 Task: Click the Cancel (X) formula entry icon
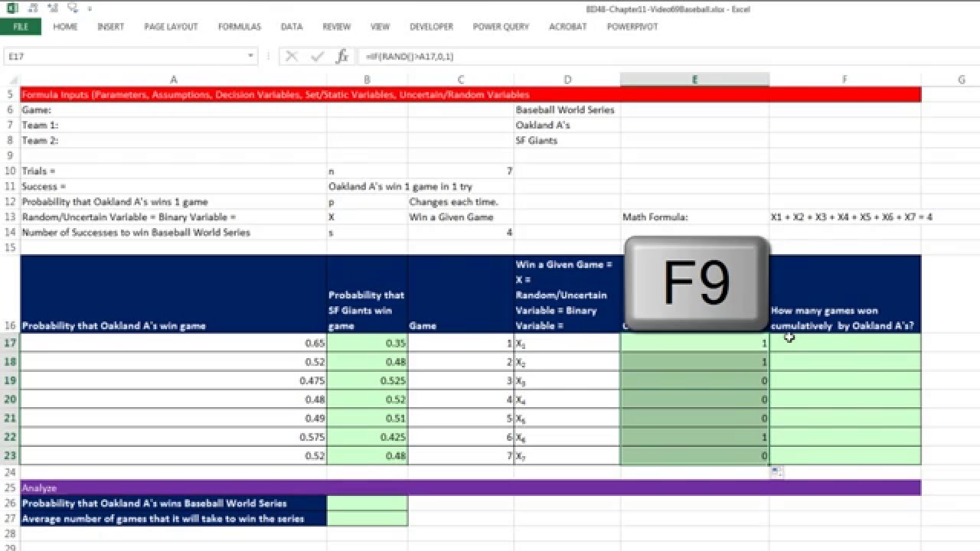pos(291,56)
